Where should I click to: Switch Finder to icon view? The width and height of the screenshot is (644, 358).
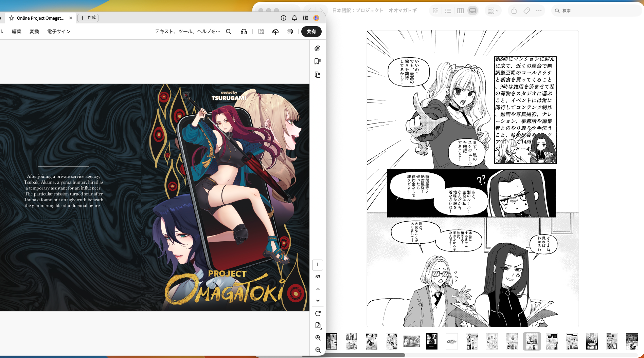tap(436, 11)
